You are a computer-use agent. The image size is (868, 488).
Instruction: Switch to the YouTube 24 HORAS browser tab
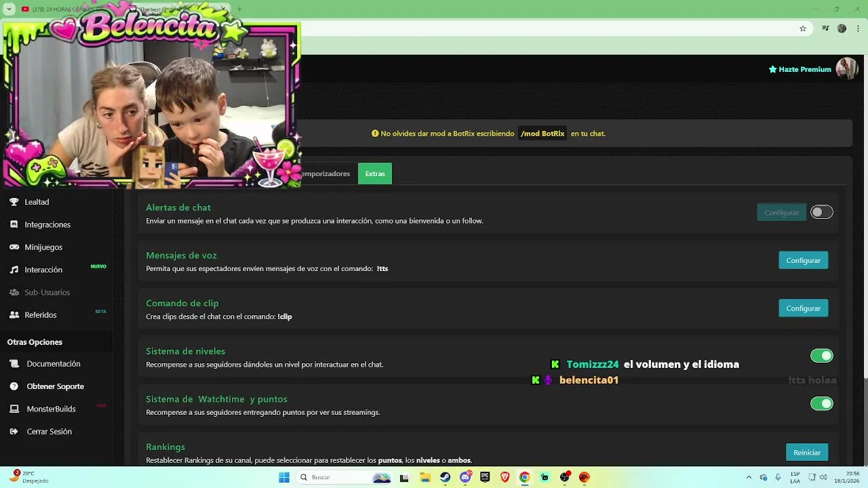click(x=68, y=9)
